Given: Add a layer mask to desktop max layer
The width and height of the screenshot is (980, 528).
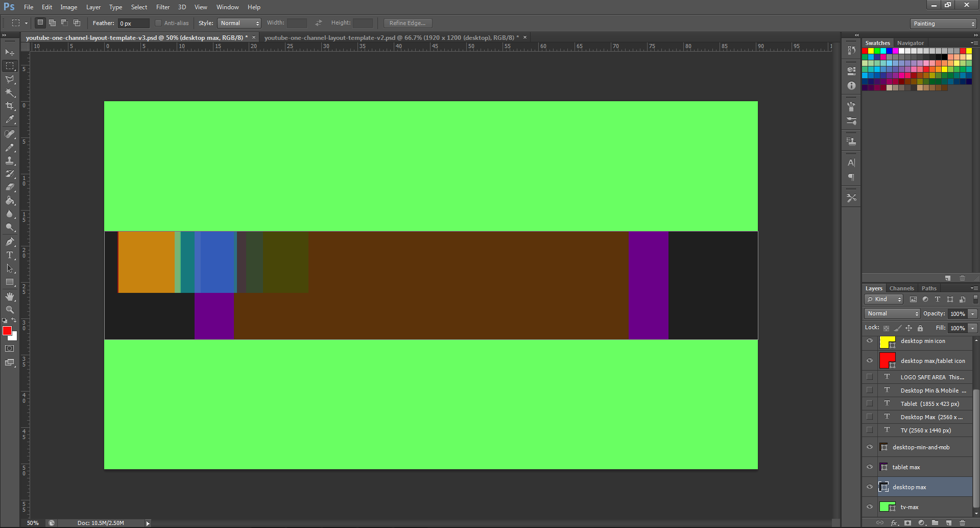Looking at the screenshot, I should coord(909,523).
